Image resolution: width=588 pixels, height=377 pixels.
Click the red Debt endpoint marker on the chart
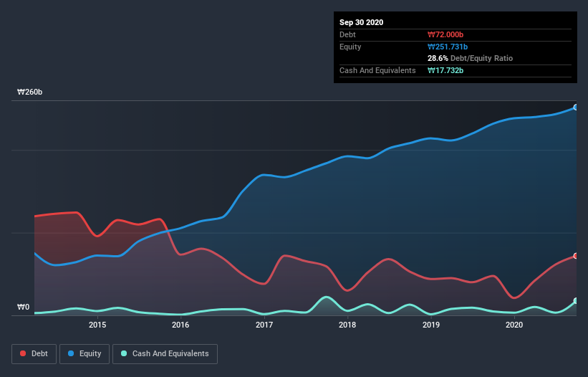point(576,256)
